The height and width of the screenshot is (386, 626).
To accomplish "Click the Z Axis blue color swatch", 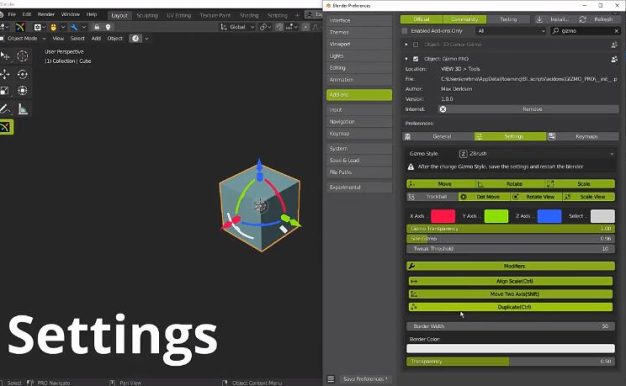I will [x=549, y=216].
